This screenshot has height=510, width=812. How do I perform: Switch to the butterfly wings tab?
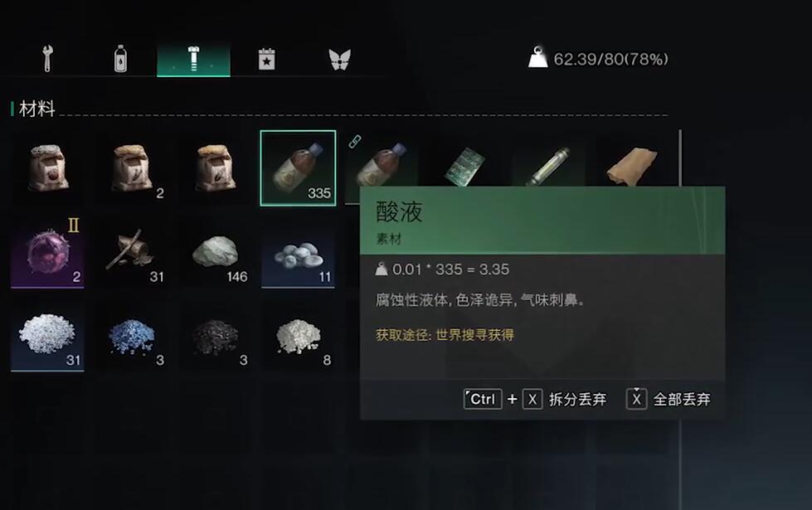340,59
